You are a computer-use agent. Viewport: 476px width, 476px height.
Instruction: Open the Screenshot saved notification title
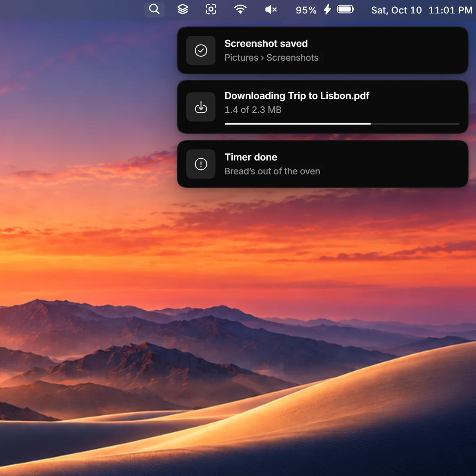266,43
